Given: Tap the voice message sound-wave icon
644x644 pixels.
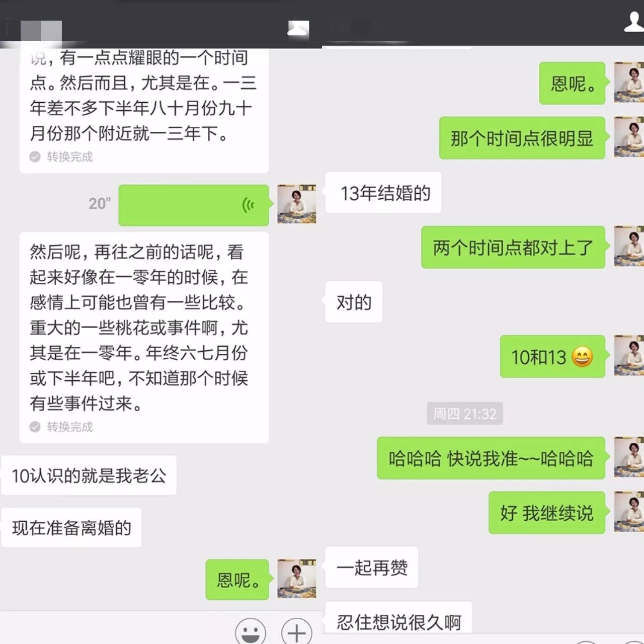Looking at the screenshot, I should point(249,205).
